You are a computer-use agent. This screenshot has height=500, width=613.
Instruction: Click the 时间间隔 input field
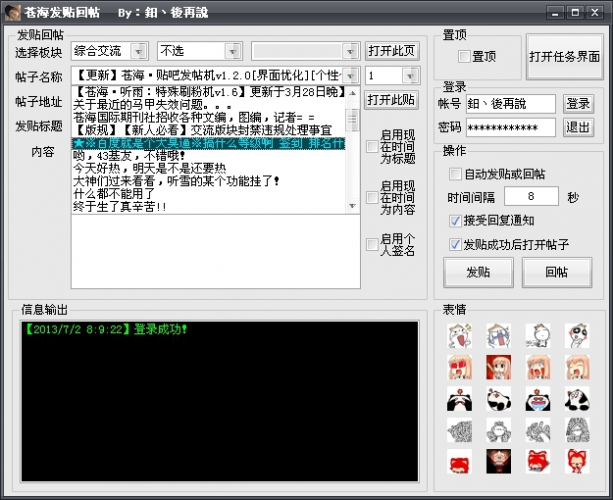point(531,197)
